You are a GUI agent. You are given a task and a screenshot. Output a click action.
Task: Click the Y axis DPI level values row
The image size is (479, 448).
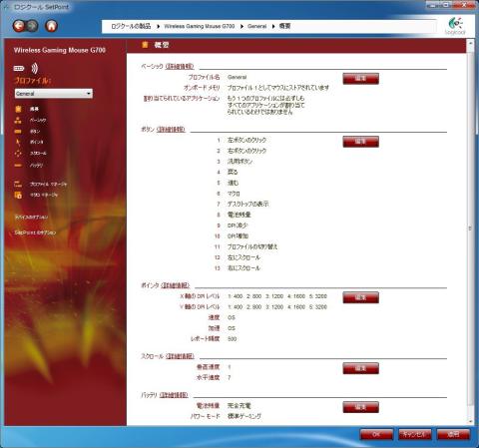[277, 307]
